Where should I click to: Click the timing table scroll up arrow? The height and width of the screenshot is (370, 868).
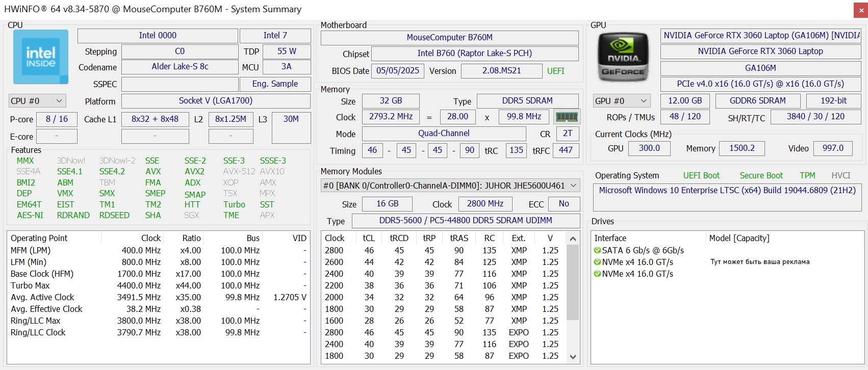pyautogui.click(x=573, y=239)
